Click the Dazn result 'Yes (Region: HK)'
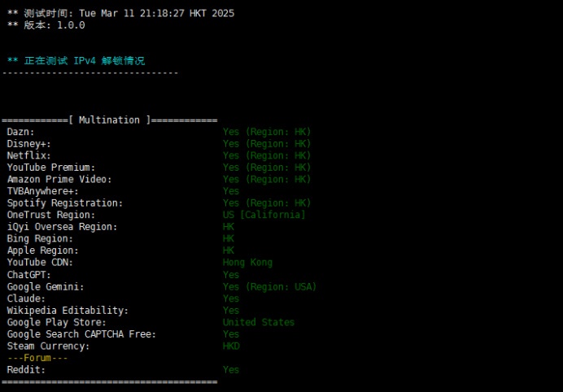 (267, 132)
